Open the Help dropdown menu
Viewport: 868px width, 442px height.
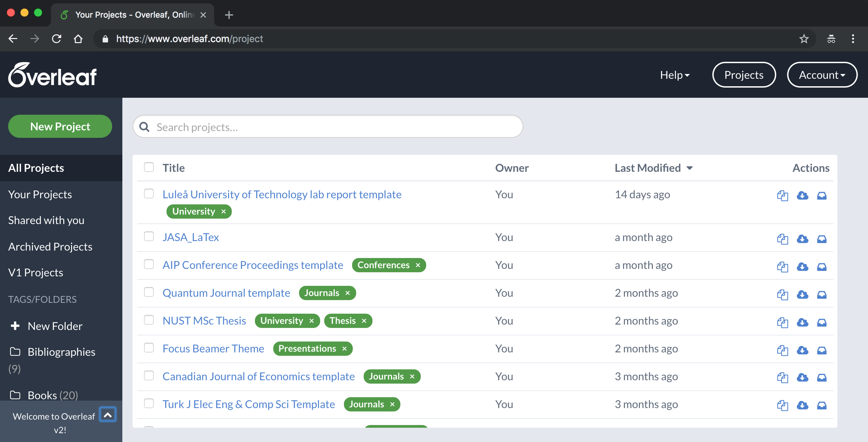coord(675,75)
